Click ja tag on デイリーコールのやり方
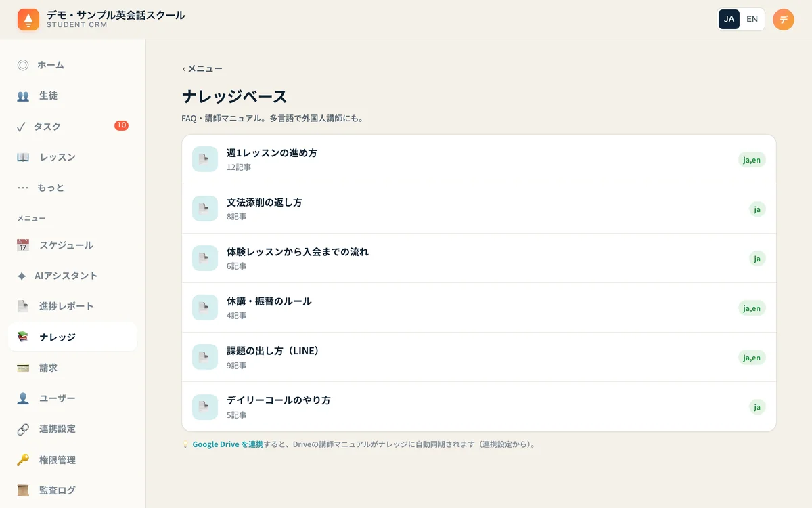 pos(757,407)
